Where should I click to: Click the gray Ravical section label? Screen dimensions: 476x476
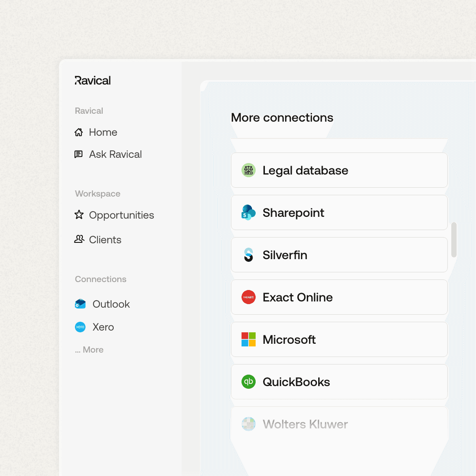point(89,111)
